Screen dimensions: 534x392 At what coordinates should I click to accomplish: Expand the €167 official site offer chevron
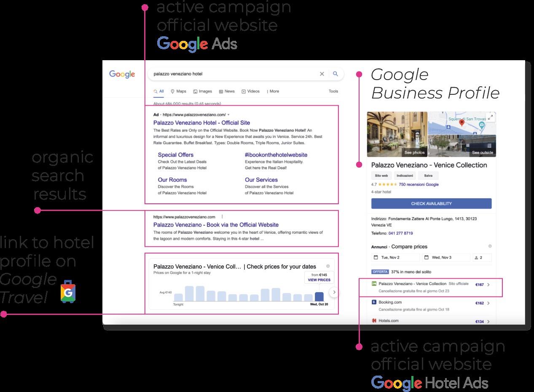(488, 285)
